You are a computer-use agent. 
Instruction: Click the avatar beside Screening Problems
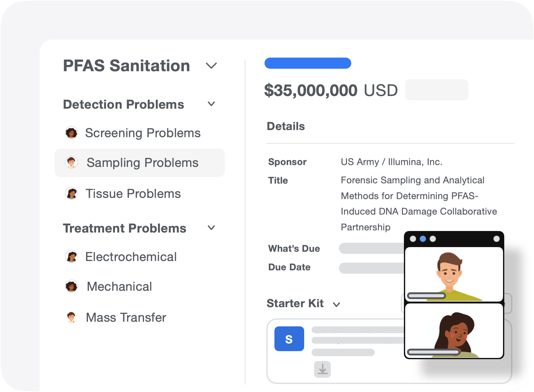[x=72, y=133]
